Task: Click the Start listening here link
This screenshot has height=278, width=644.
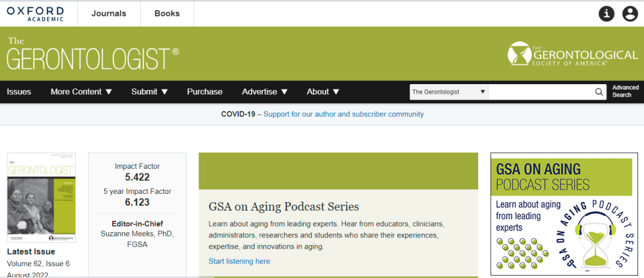Action: tap(239, 261)
